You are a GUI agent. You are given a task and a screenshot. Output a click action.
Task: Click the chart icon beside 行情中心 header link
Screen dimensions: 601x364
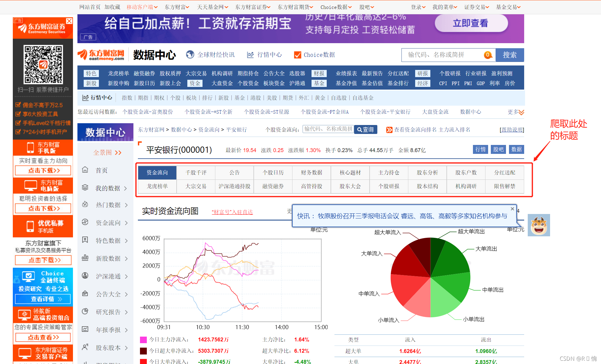tap(250, 55)
